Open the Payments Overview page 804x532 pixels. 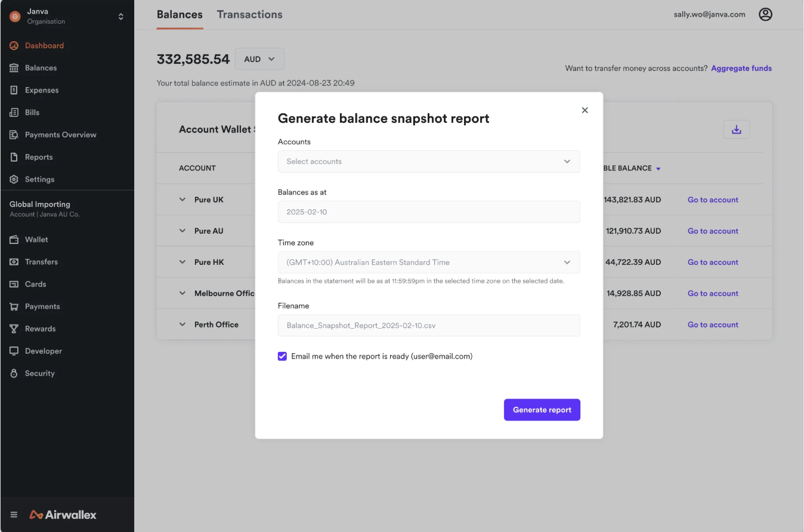coord(60,134)
